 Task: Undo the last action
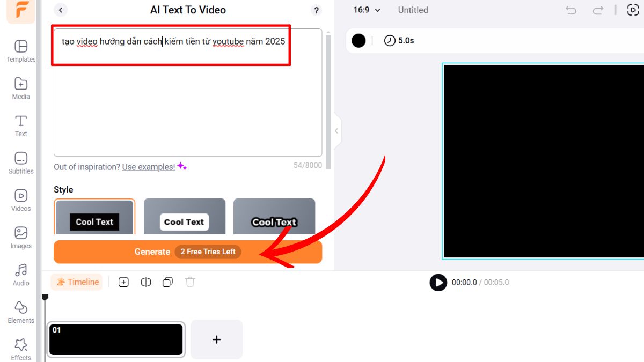coord(571,10)
